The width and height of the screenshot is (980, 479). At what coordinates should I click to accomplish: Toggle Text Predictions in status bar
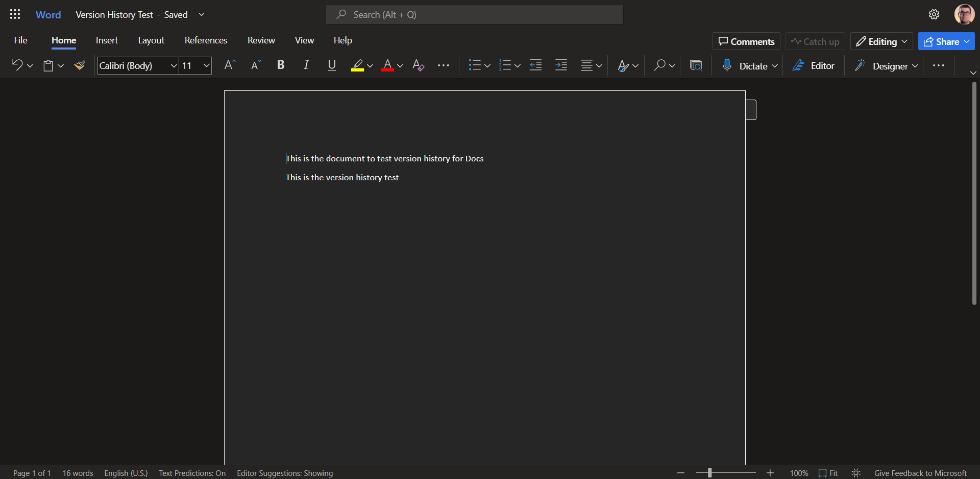pyautogui.click(x=192, y=473)
